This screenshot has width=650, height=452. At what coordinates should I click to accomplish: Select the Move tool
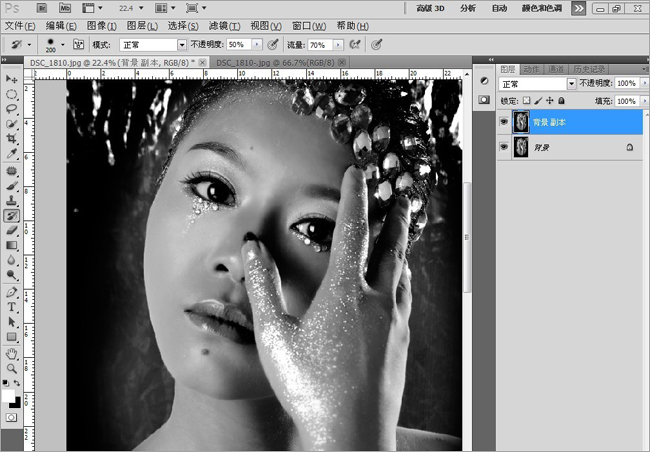pyautogui.click(x=12, y=79)
